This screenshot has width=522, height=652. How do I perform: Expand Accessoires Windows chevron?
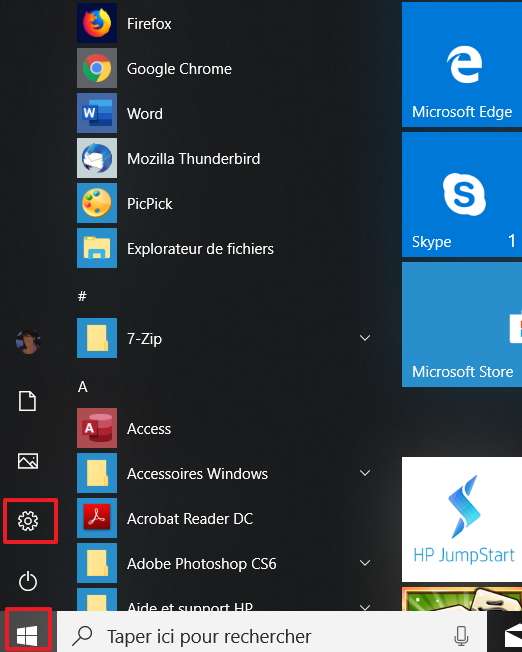click(365, 473)
